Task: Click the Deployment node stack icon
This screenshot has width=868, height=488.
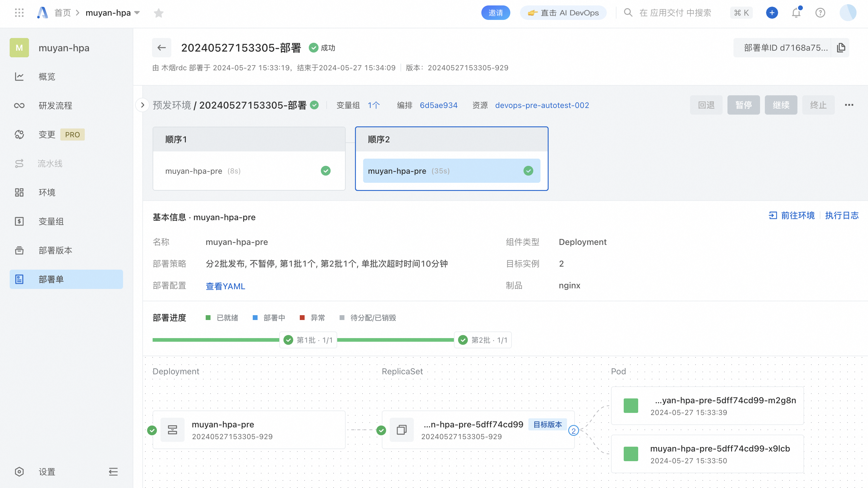Action: pos(172,430)
